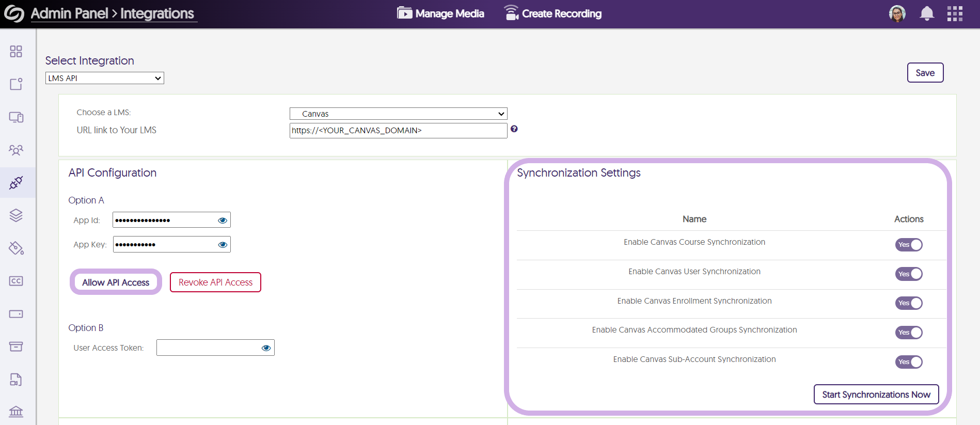
Task: Open the stacked layers sidebar icon
Action: [16, 215]
